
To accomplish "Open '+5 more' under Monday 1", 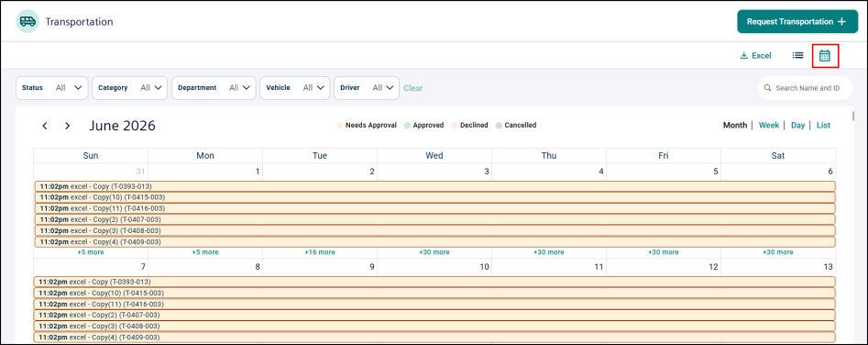I will point(205,252).
